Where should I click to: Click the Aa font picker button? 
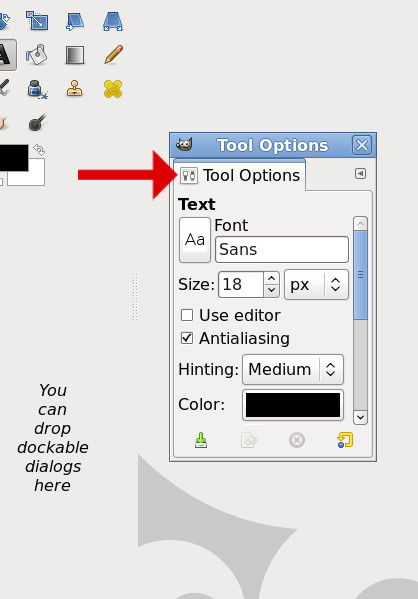pyautogui.click(x=195, y=240)
